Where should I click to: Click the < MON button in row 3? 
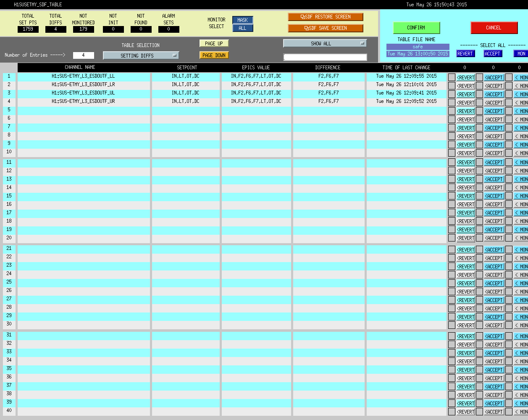coord(521,94)
